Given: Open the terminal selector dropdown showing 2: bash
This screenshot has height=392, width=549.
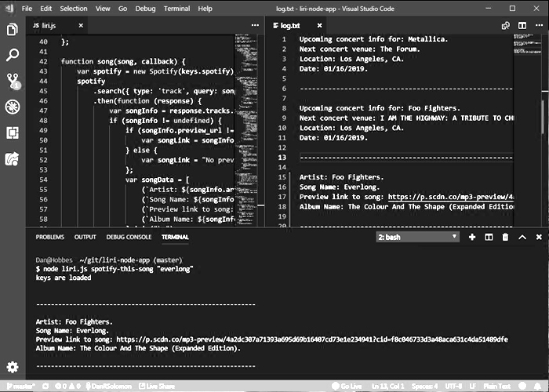Looking at the screenshot, I should point(418,237).
